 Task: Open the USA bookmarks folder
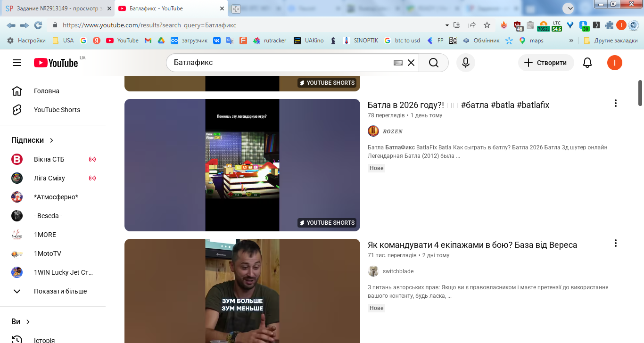63,41
